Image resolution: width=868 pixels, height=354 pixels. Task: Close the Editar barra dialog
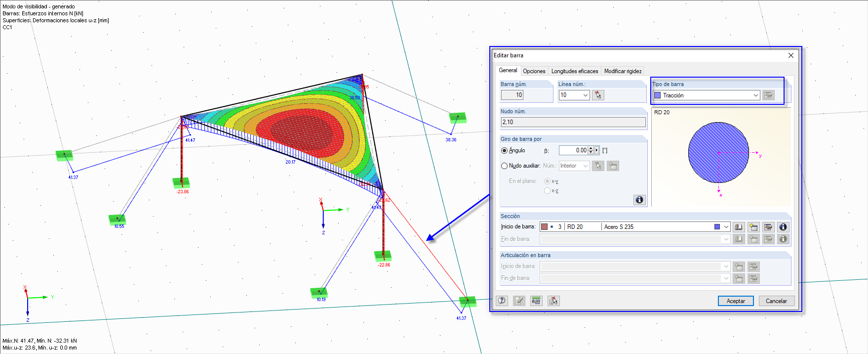tap(791, 55)
